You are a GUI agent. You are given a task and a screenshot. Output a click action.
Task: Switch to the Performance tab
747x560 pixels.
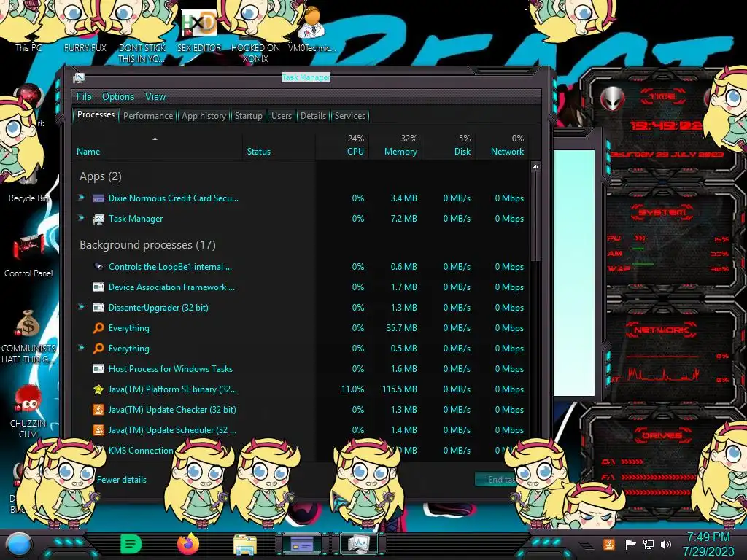pos(148,116)
